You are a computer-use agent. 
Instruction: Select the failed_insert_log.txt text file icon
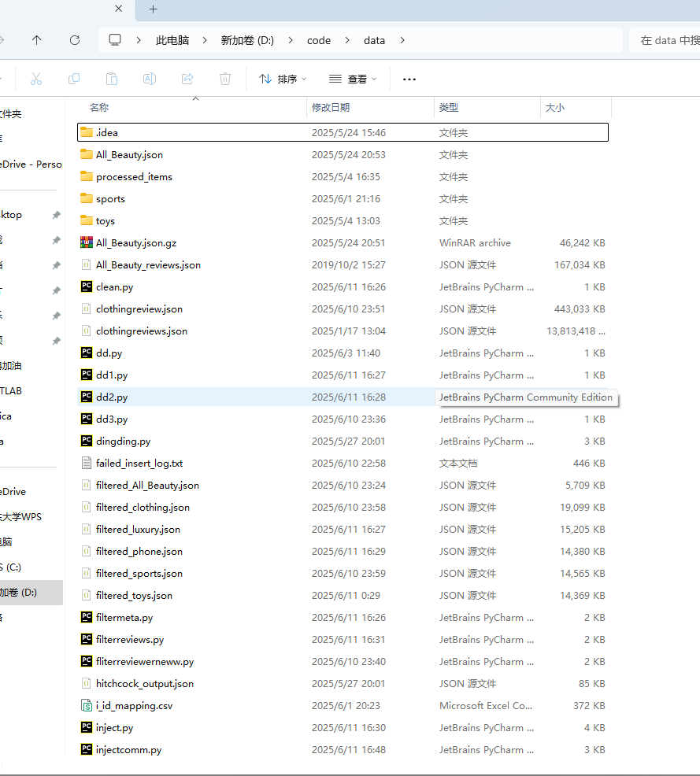[x=87, y=463]
